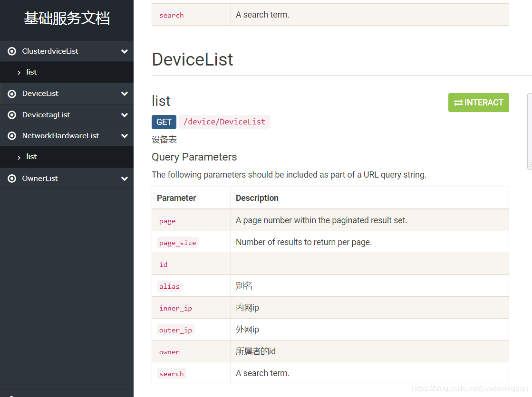Click the NetworkHardwareList circle icon

[x=12, y=136]
